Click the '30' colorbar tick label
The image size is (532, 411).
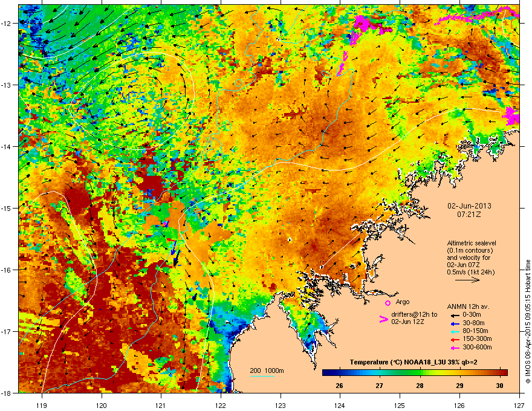[499, 386]
